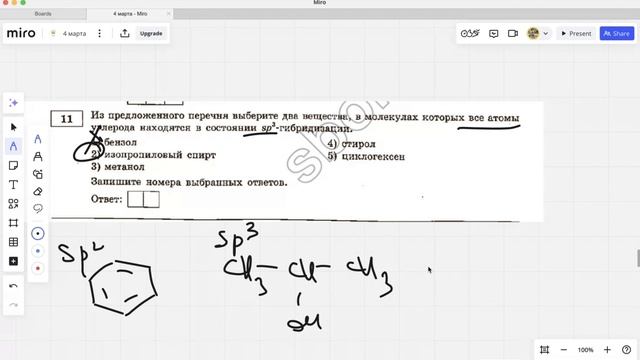This screenshot has width=640, height=360.
Task: Pick the blue pen color preset
Action: [x=38, y=251]
